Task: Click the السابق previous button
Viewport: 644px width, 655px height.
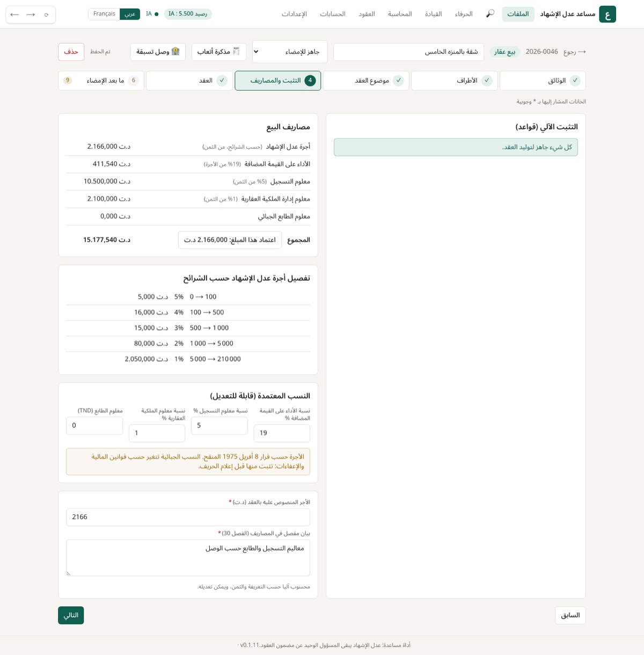Action: (570, 615)
